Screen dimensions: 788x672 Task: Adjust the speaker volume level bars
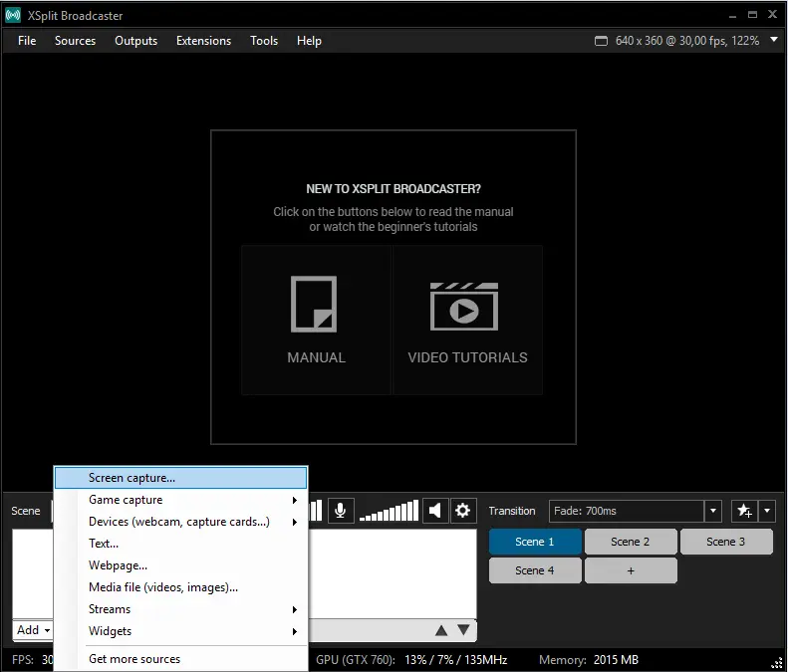point(389,512)
